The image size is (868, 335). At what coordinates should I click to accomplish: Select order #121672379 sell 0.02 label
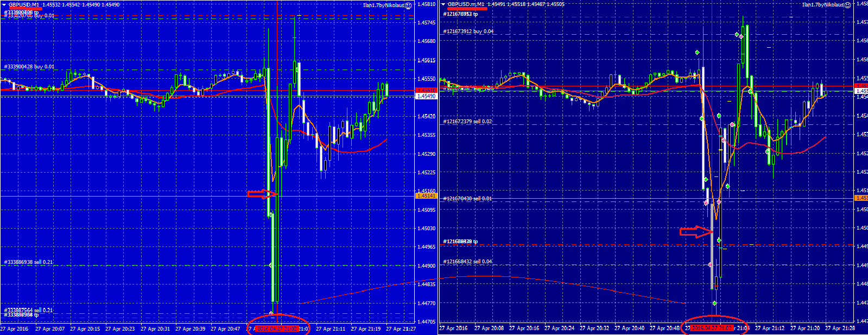click(467, 122)
